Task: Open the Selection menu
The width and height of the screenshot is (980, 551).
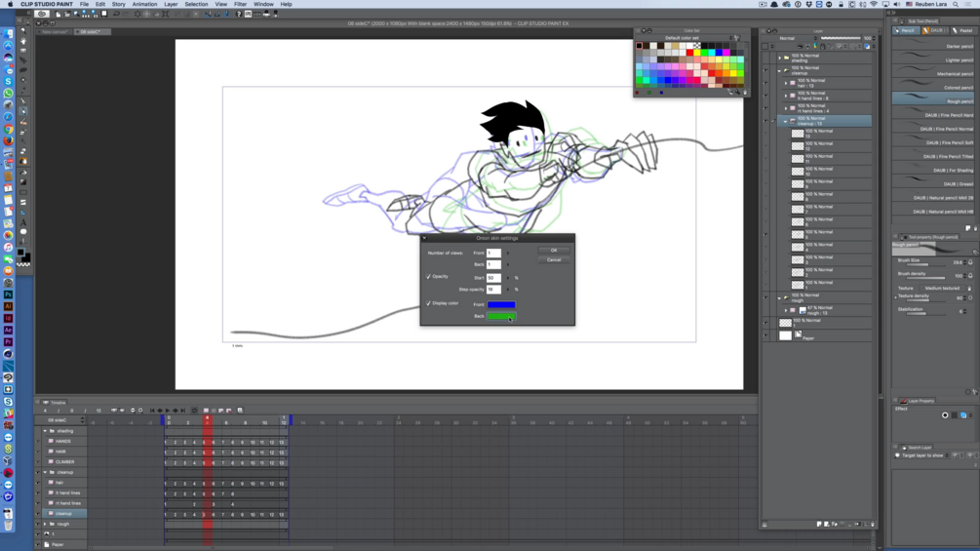Action: [x=196, y=4]
